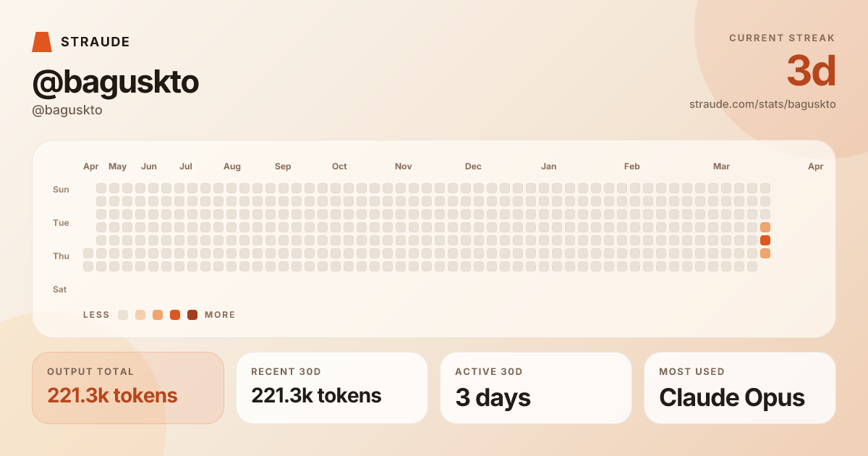Image resolution: width=868 pixels, height=456 pixels.
Task: Select the darkest orange heatmap cell
Action: (765, 240)
